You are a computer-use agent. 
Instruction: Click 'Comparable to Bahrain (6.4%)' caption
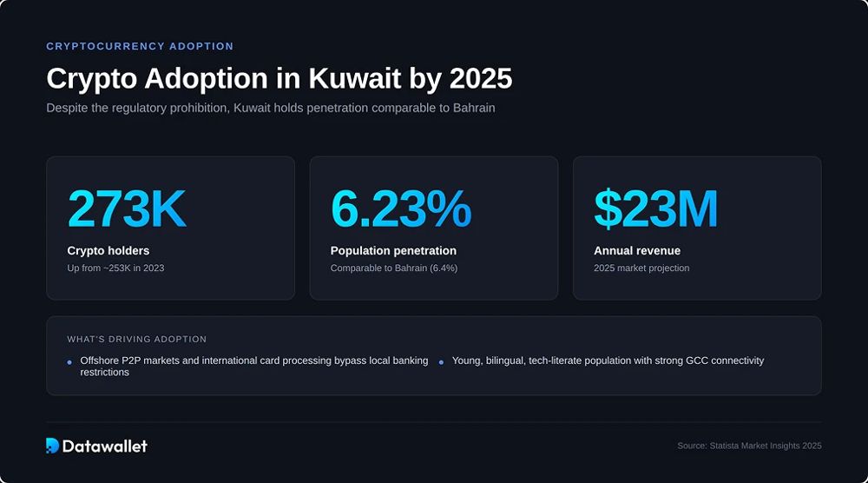tap(394, 268)
